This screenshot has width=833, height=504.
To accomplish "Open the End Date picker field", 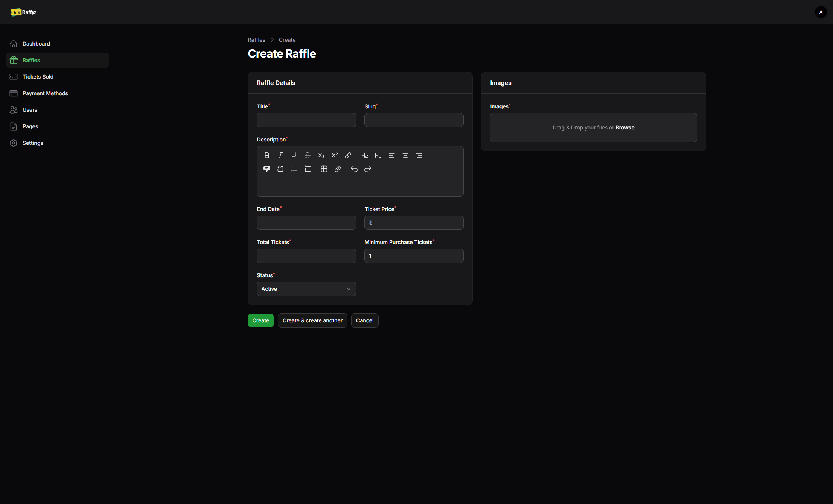I will click(x=306, y=223).
